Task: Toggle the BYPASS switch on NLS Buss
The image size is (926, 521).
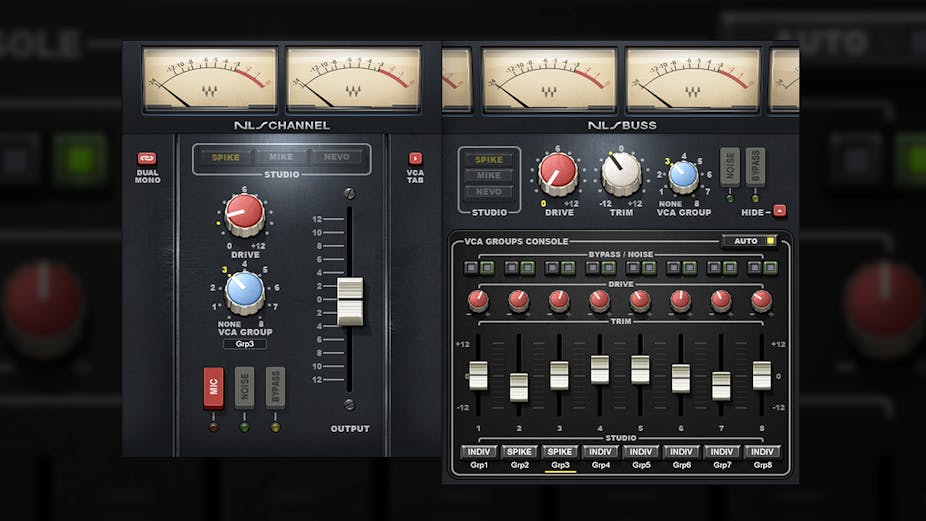Action: point(755,166)
